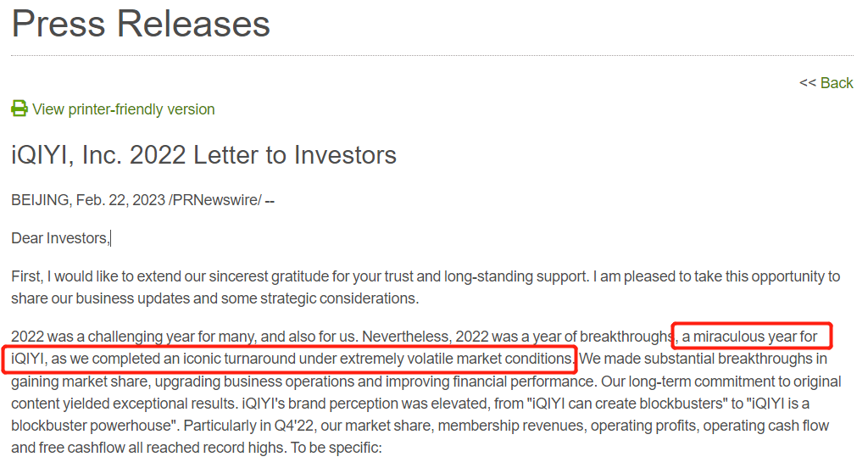Image resolution: width=868 pixels, height=468 pixels.
Task: Click the Dear Investors salutation
Action: click(60, 238)
